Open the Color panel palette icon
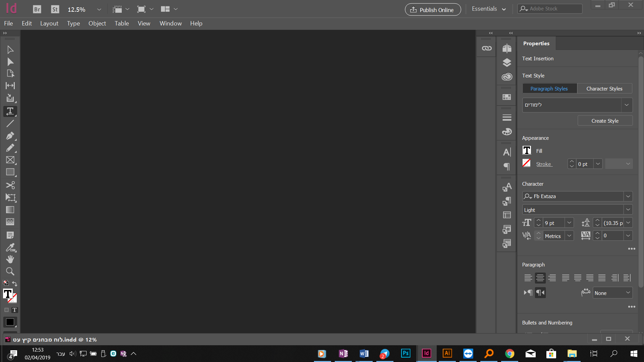Viewport: 644px width, 362px height. point(506,131)
